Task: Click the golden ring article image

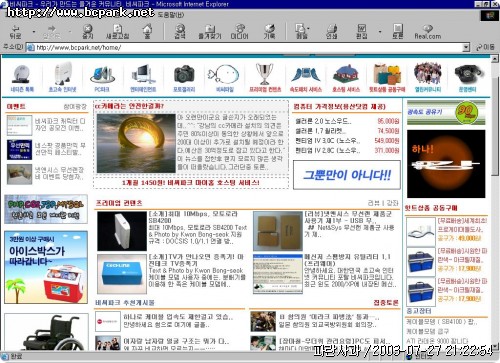Action: pos(136,143)
